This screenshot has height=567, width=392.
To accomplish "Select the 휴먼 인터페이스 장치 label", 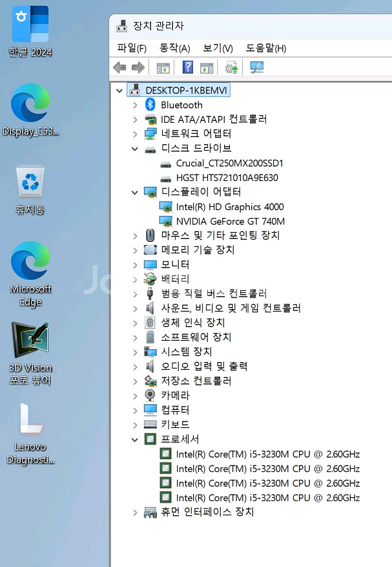I will [x=207, y=511].
